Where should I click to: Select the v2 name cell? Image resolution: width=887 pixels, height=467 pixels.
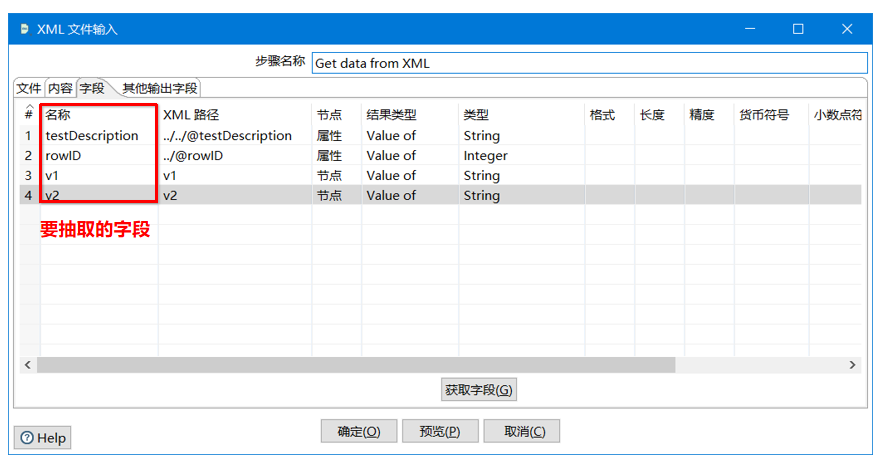click(99, 196)
